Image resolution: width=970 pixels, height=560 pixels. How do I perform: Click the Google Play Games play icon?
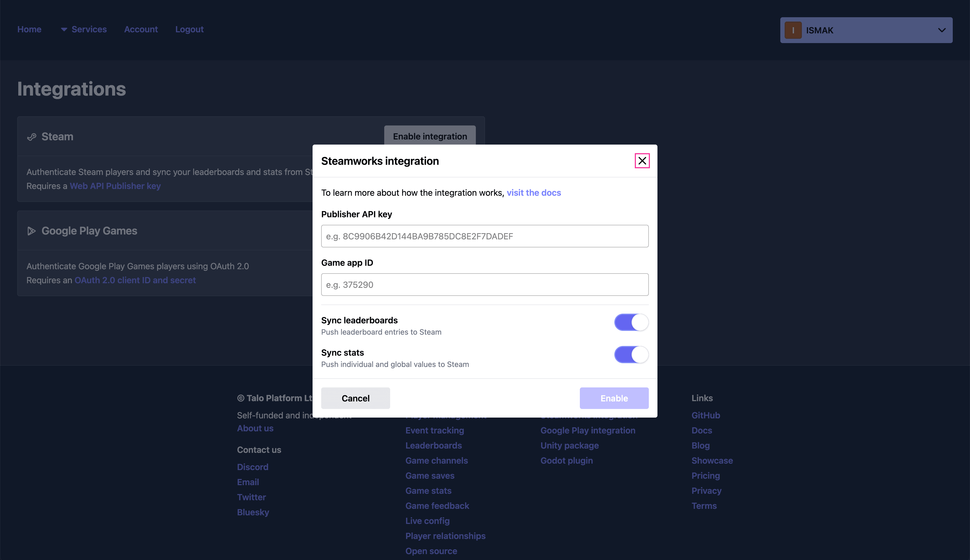pos(32,231)
